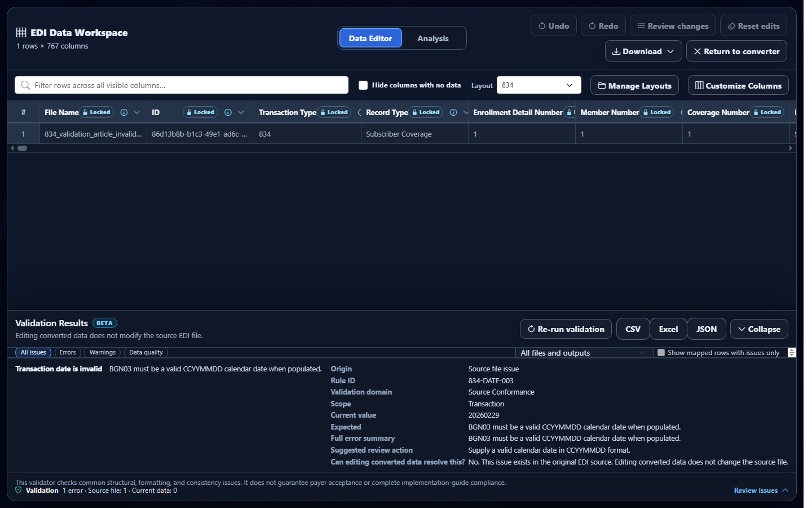Select the Errors filter tab
The image size is (812, 508).
(x=68, y=353)
